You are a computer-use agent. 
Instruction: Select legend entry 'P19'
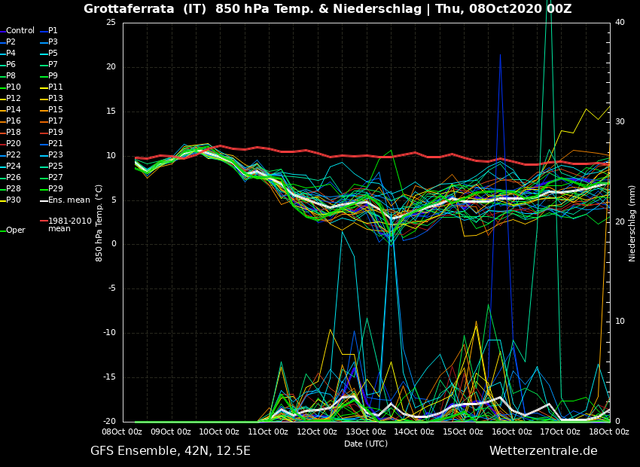(x=51, y=132)
